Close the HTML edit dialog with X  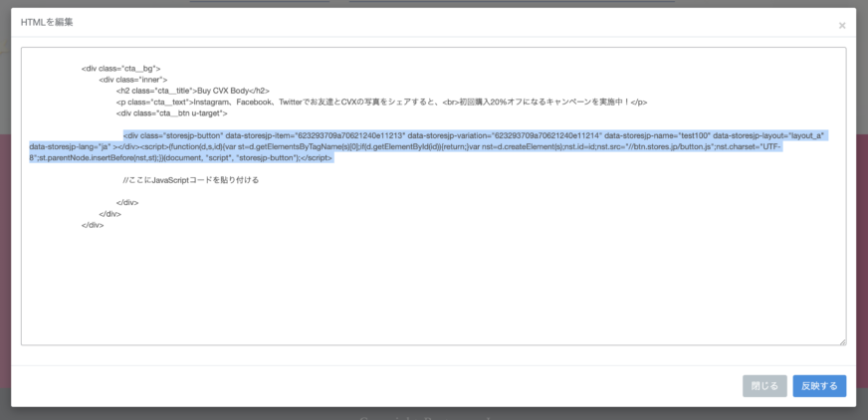coord(842,26)
